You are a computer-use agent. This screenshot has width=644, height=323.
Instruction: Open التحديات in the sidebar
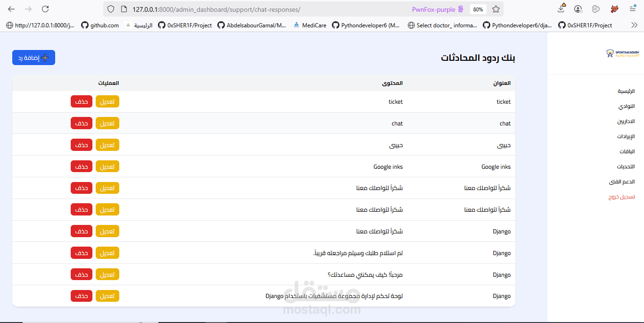626,167
